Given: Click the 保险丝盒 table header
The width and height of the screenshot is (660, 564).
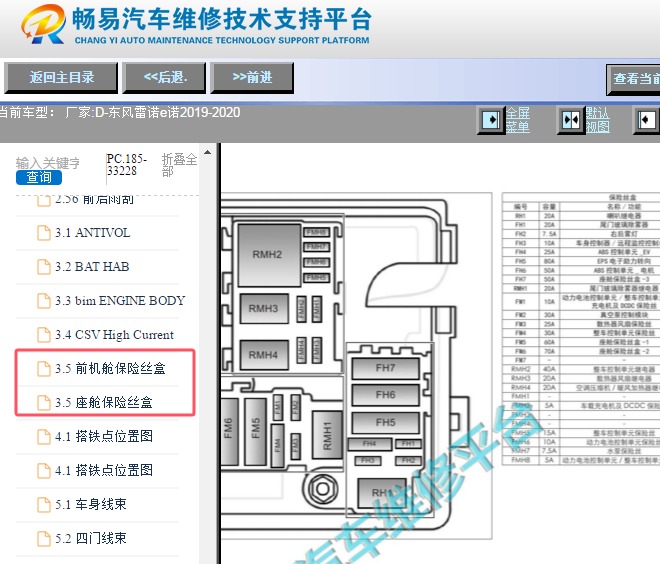Looking at the screenshot, I should [x=623, y=197].
